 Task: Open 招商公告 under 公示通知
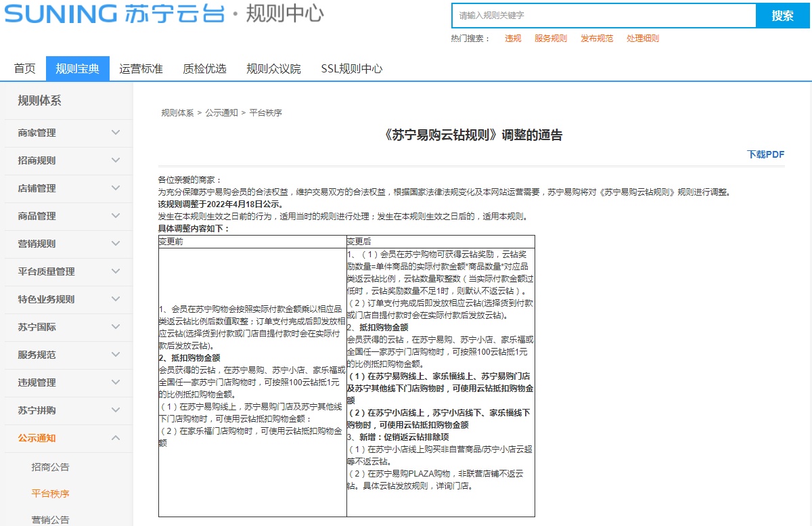50,467
